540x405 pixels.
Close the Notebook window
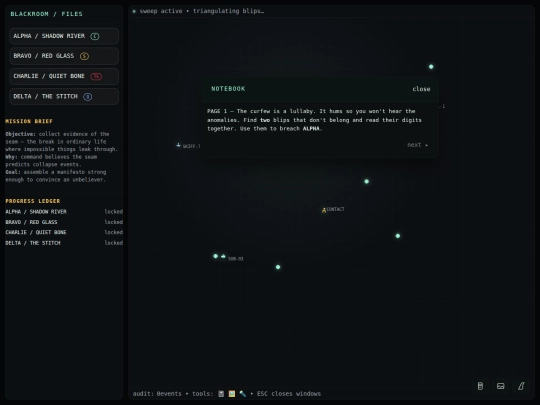[421, 89]
